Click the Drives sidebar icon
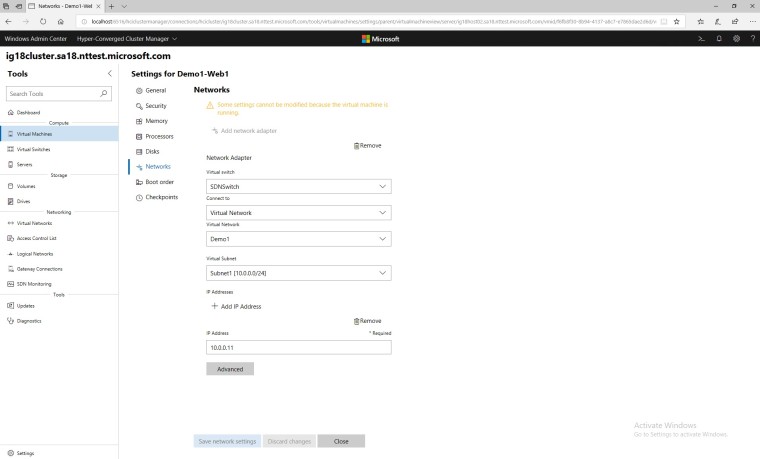The width and height of the screenshot is (760, 459). [x=11, y=201]
